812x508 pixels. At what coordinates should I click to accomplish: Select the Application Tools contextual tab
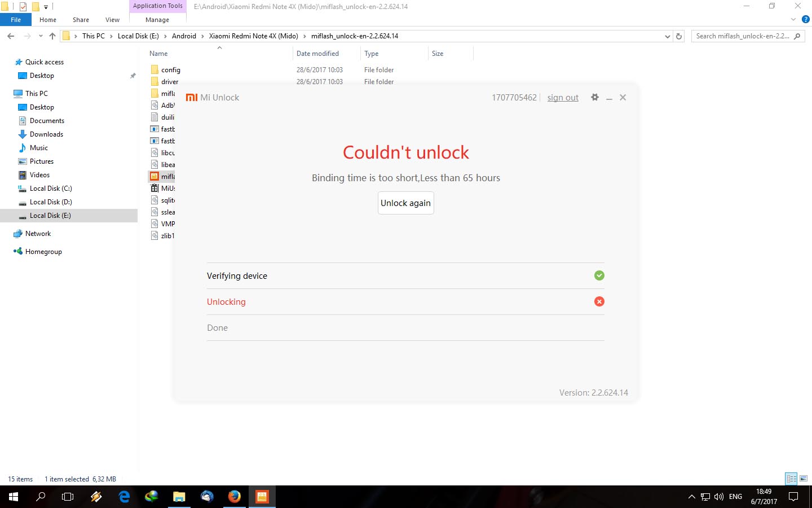(158, 6)
